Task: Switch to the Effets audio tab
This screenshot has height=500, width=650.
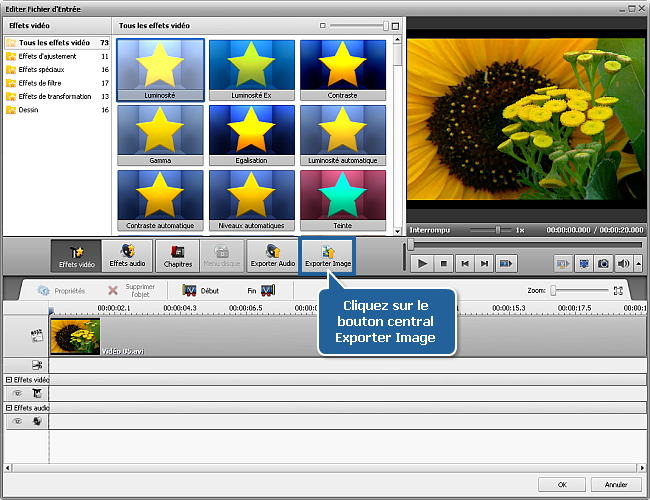Action: 127,257
